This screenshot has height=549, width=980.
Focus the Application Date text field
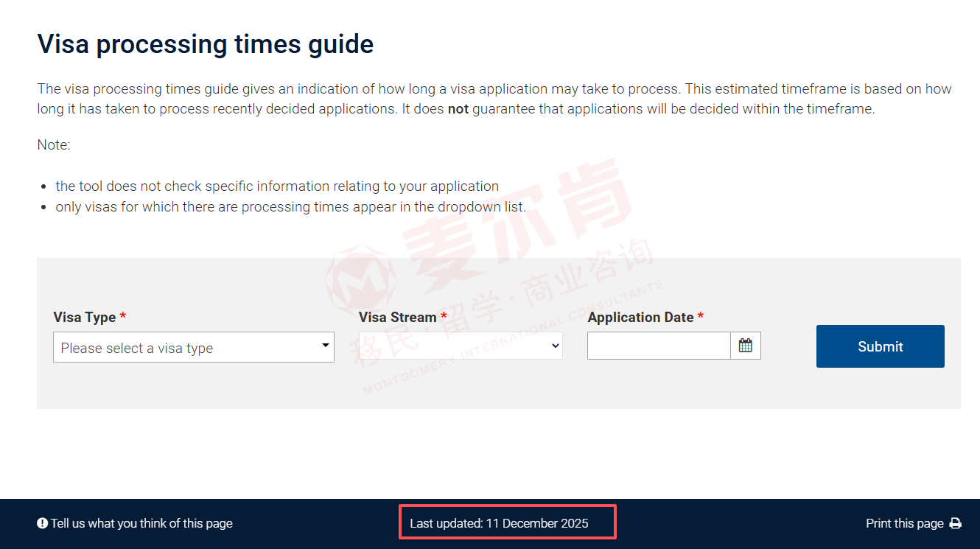point(658,346)
